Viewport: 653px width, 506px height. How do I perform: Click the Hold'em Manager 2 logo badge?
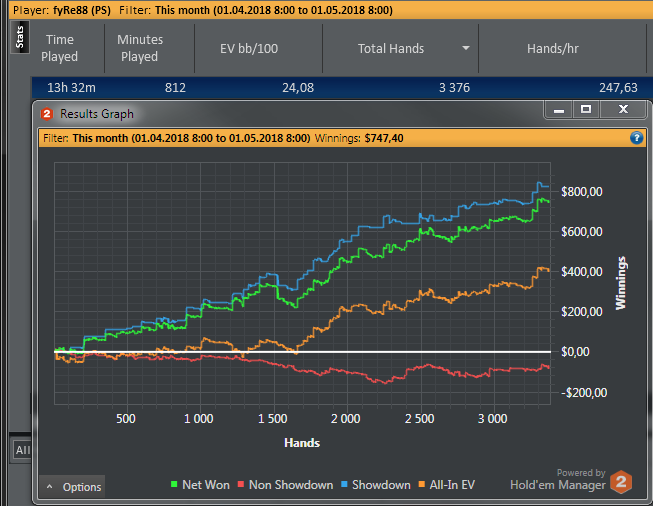[621, 482]
